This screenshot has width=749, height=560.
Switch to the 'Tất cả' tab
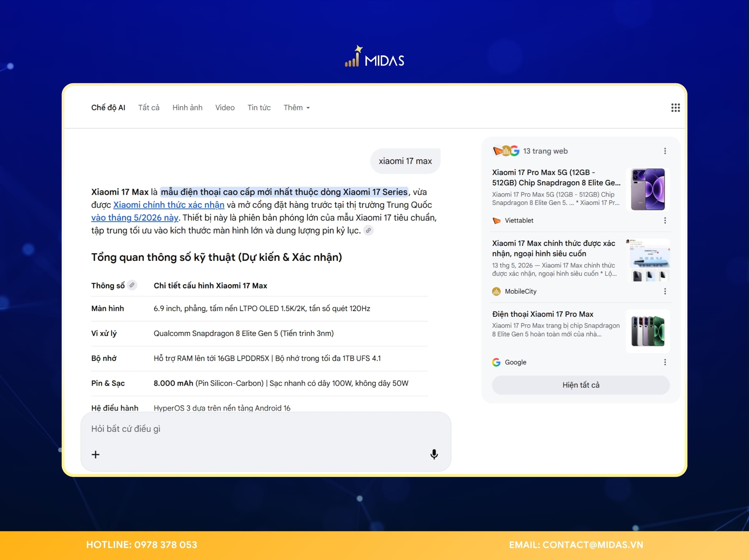coord(149,108)
